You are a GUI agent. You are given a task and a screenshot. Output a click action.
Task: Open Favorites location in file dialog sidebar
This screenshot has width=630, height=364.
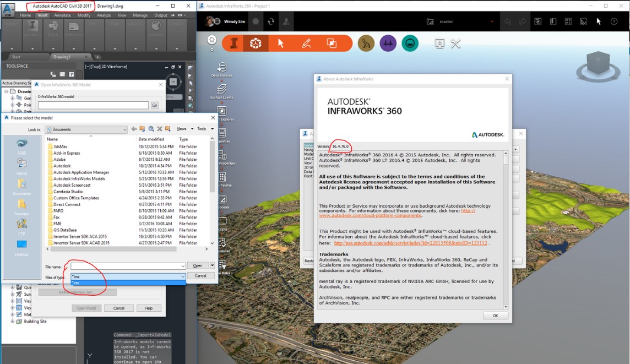pyautogui.click(x=21, y=207)
